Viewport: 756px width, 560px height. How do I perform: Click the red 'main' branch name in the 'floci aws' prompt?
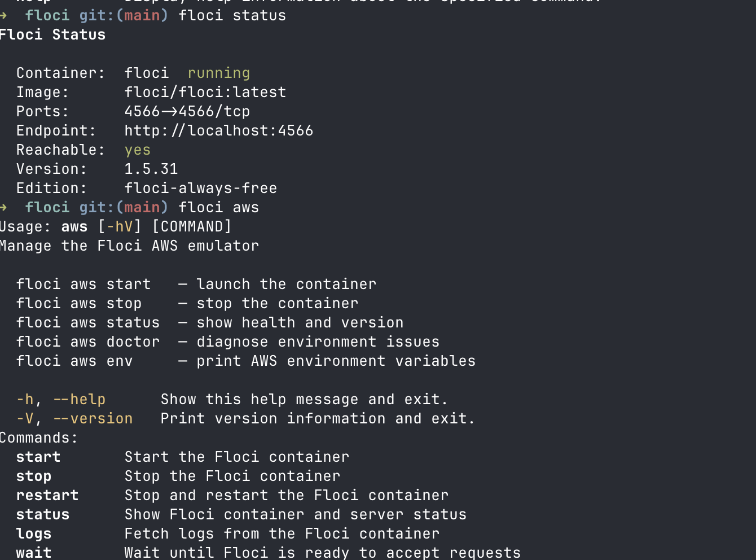pos(142,207)
